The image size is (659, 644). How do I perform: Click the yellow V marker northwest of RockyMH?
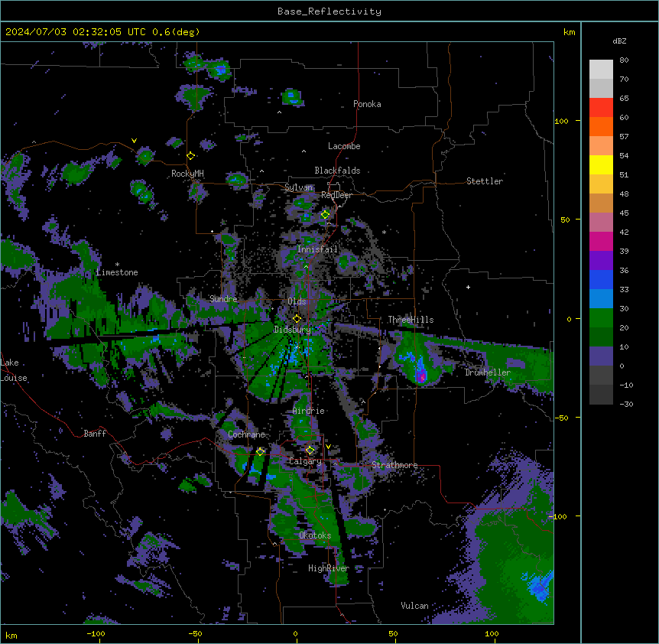click(x=134, y=141)
